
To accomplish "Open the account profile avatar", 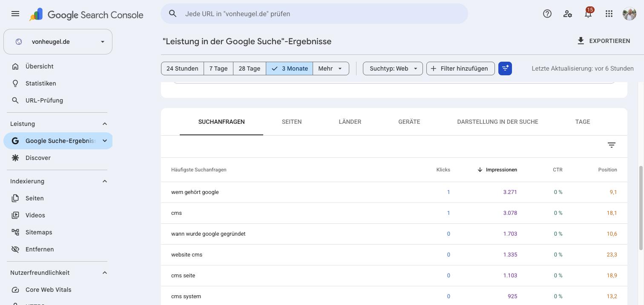I will pos(630,14).
